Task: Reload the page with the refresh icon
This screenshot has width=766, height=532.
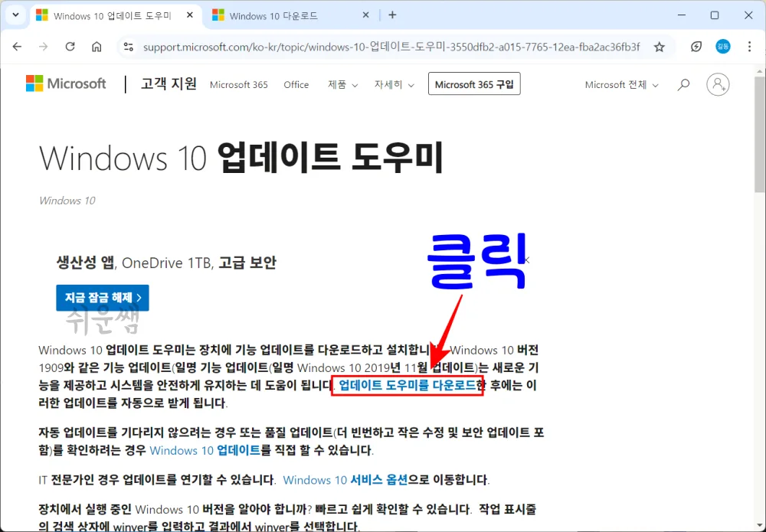Action: click(70, 47)
